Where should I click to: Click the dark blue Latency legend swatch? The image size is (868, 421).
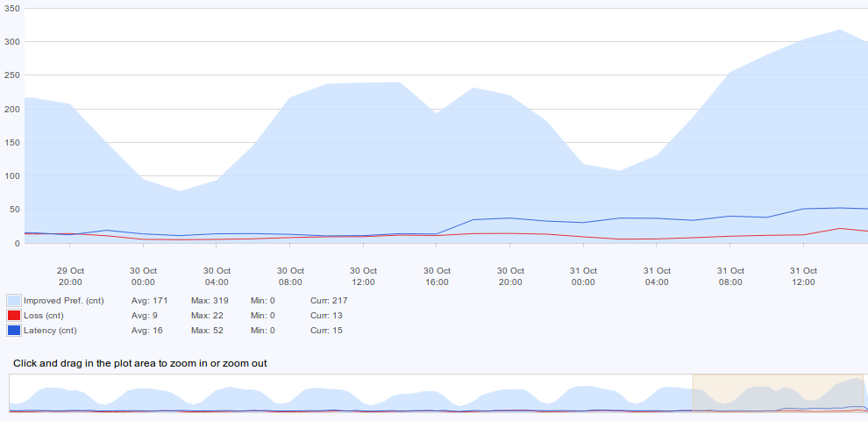point(13,331)
